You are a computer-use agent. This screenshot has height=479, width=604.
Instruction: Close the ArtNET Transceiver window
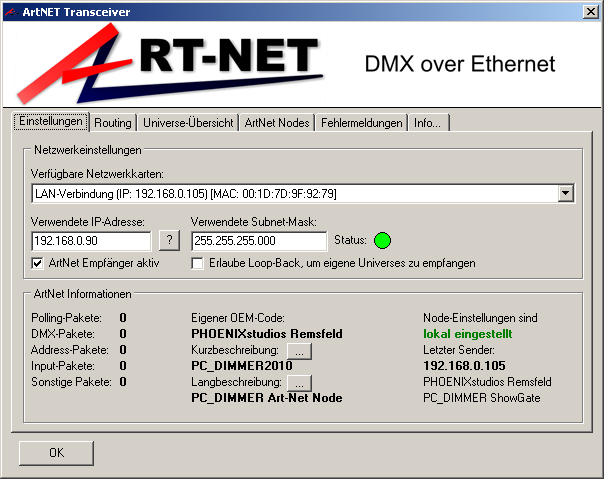[x=591, y=12]
